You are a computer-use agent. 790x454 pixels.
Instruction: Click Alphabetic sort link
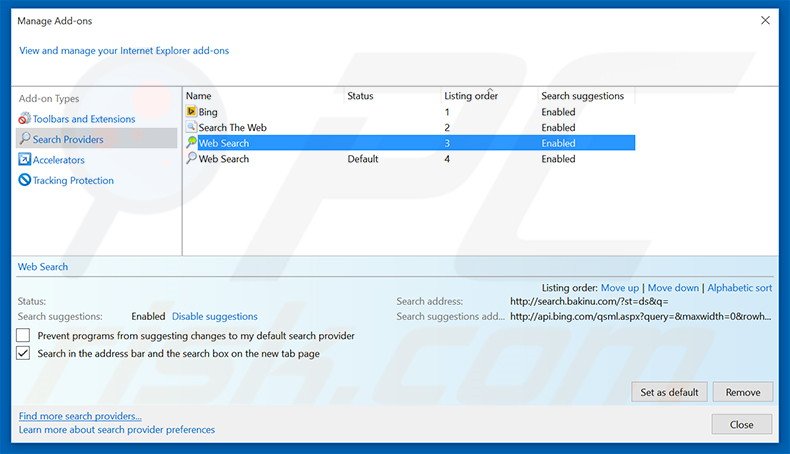coord(740,288)
